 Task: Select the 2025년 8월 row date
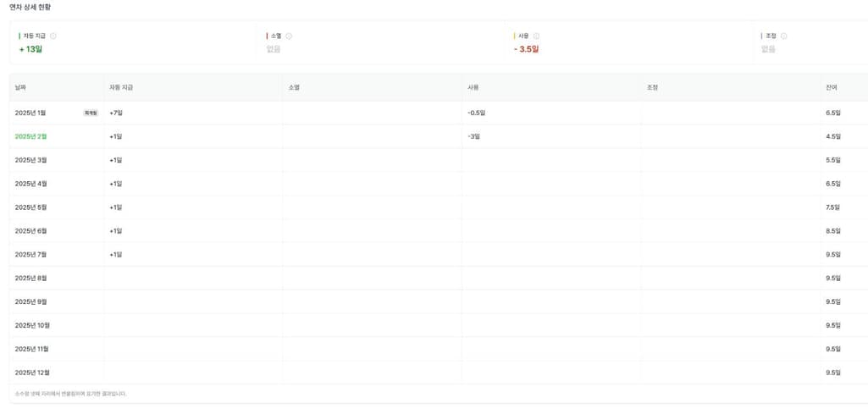(x=31, y=279)
